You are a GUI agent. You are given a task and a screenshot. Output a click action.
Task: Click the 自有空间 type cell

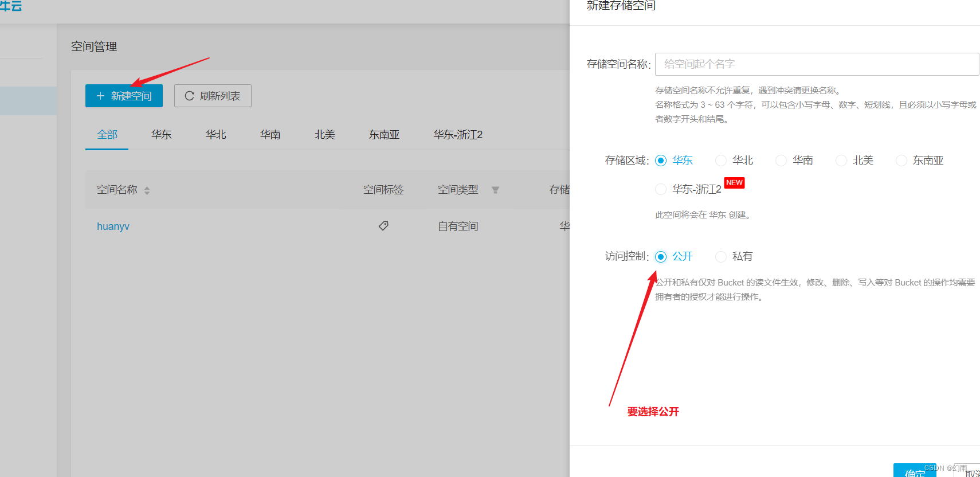pyautogui.click(x=458, y=226)
